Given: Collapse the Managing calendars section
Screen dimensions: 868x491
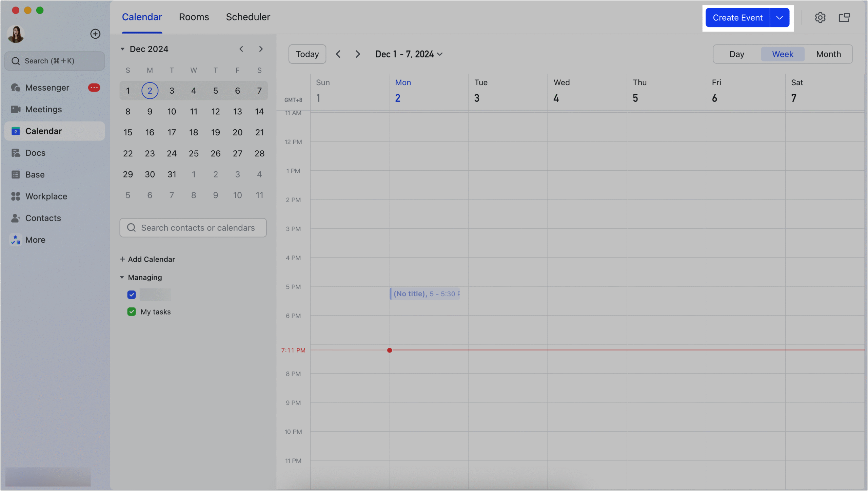Looking at the screenshot, I should pos(122,277).
